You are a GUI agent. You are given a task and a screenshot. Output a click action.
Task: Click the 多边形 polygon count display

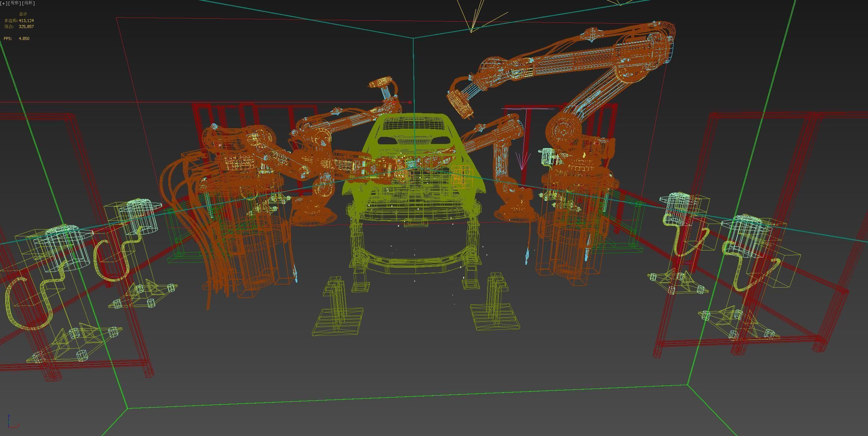19,21
